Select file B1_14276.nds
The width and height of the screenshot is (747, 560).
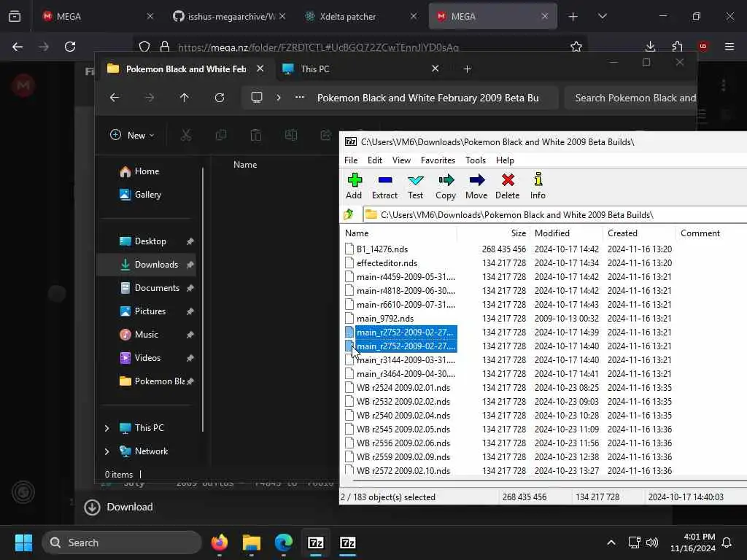click(x=382, y=249)
